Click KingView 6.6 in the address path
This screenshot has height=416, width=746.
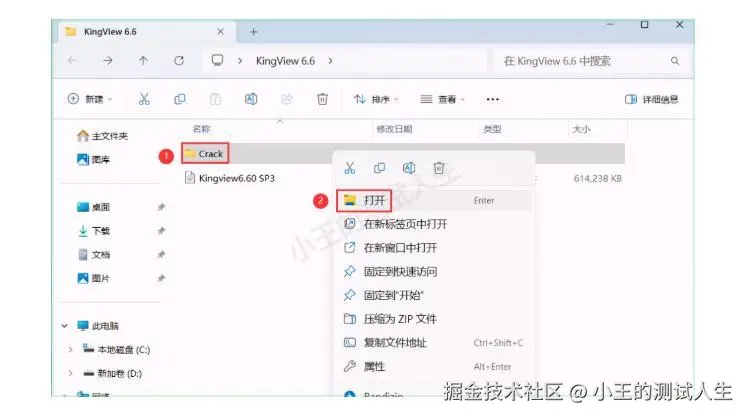coord(285,61)
